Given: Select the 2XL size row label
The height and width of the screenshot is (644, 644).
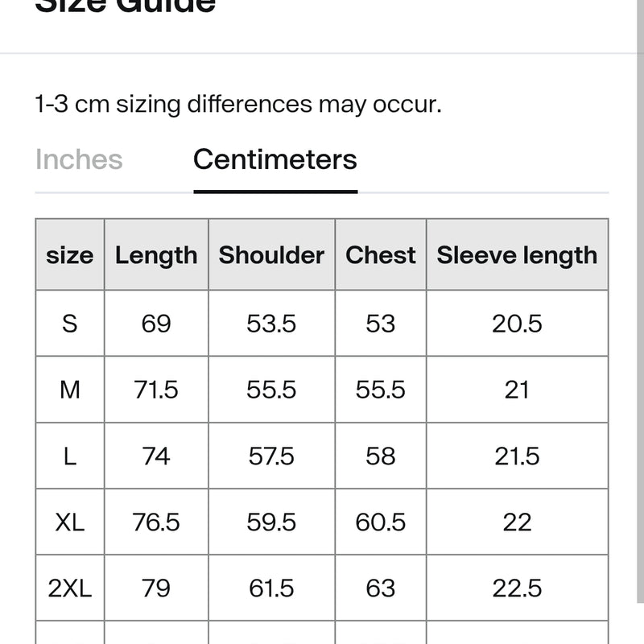Looking at the screenshot, I should click(x=69, y=588).
